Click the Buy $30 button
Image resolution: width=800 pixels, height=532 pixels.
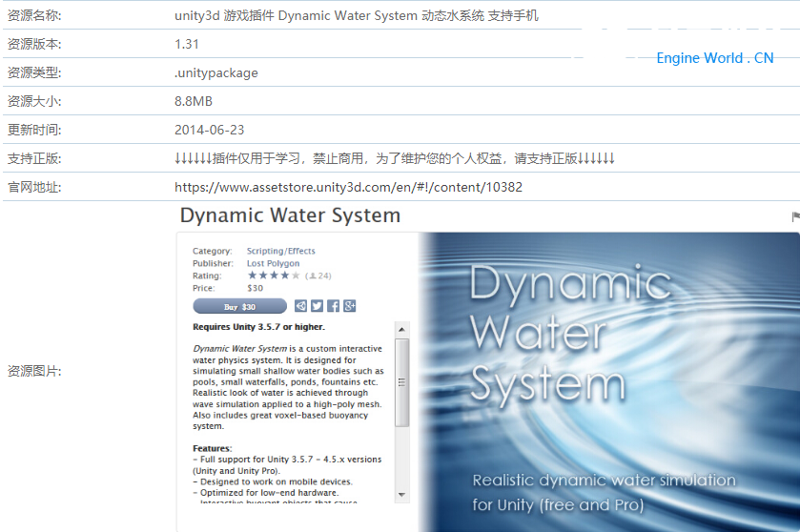[x=239, y=307]
